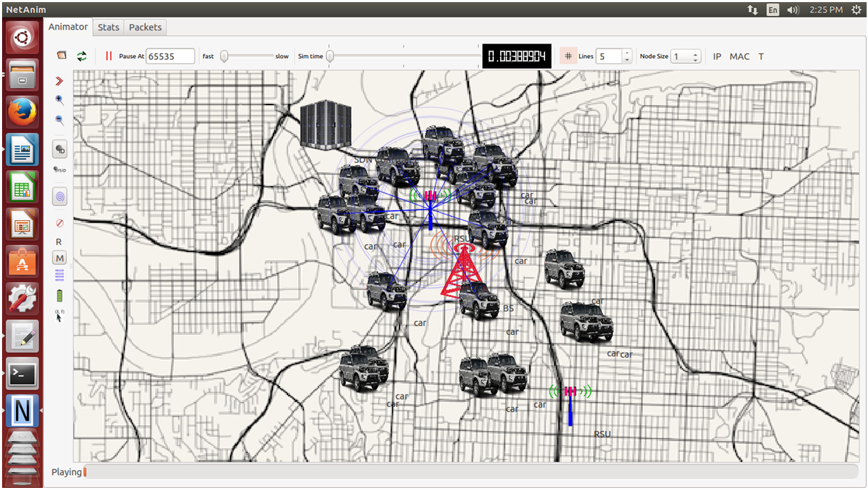Toggle wireless circles spiral button
This screenshot has height=490, width=868.
[x=60, y=197]
